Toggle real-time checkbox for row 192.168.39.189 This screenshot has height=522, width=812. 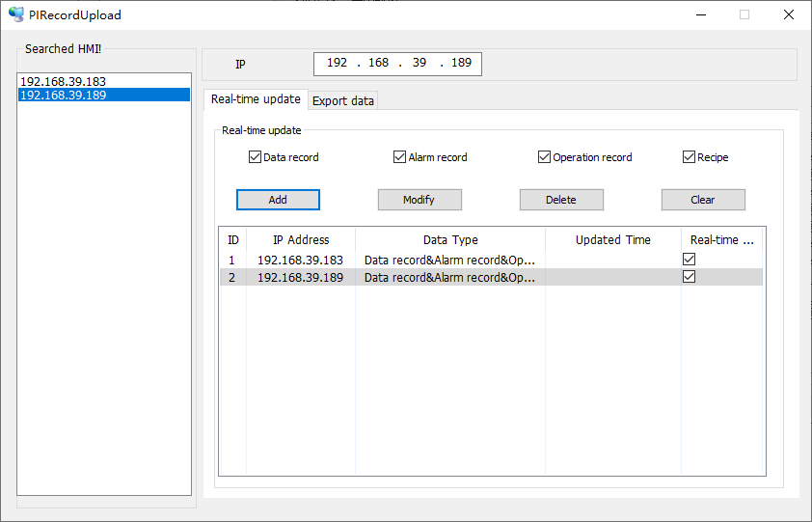(689, 277)
